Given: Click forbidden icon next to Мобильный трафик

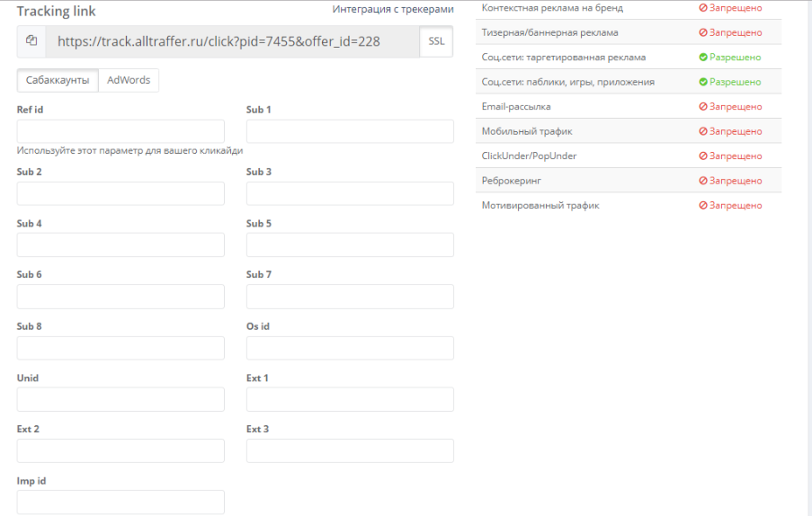Looking at the screenshot, I should pyautogui.click(x=703, y=131).
